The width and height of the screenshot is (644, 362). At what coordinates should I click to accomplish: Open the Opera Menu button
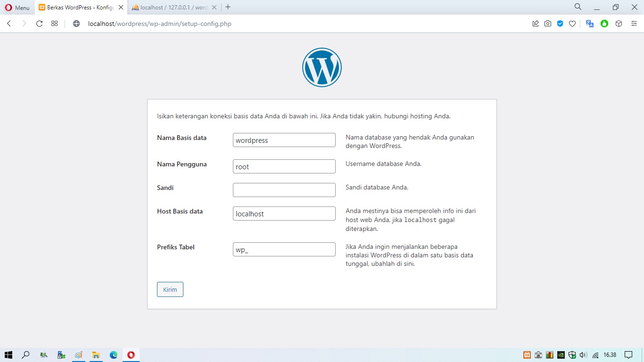coord(17,8)
